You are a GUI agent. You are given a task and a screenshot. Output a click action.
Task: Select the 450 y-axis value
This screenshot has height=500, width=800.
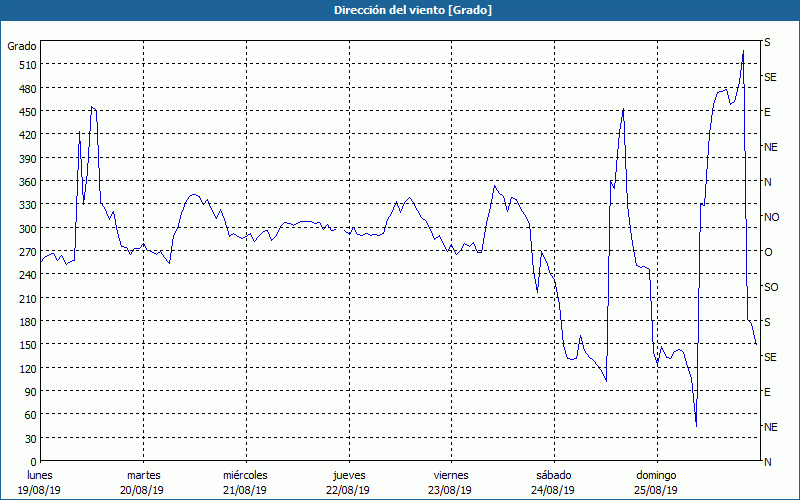point(28,112)
